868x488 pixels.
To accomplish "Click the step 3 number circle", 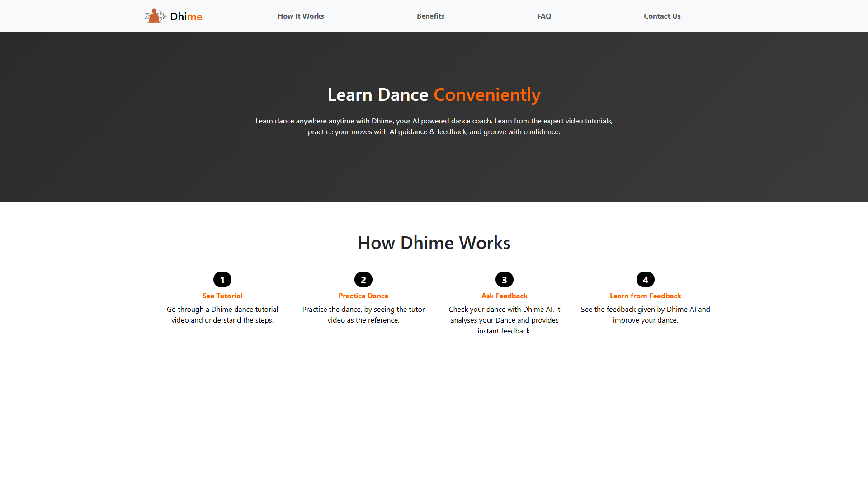I will pos(505,280).
